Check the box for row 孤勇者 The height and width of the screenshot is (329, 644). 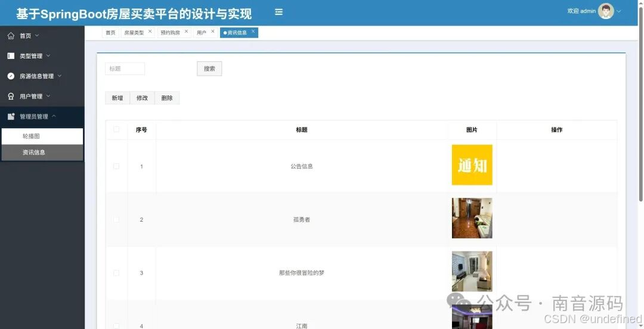[116, 220]
